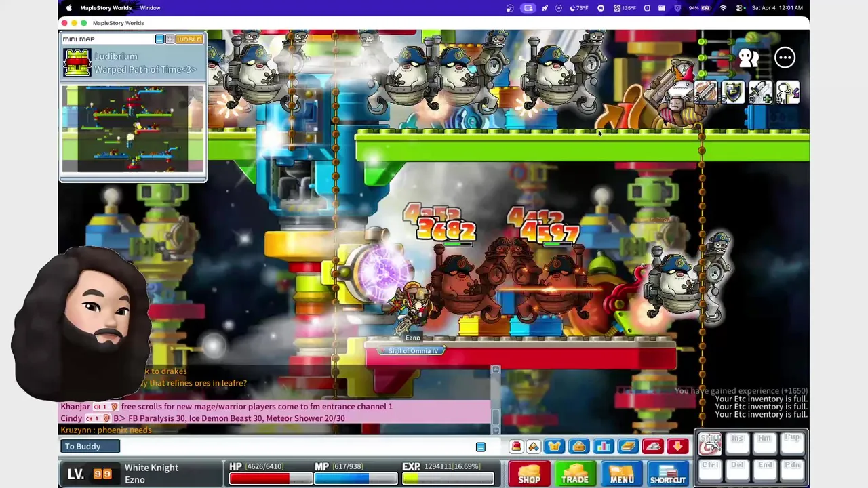The height and width of the screenshot is (488, 868).
Task: Click the date and time display
Action: pos(777,8)
